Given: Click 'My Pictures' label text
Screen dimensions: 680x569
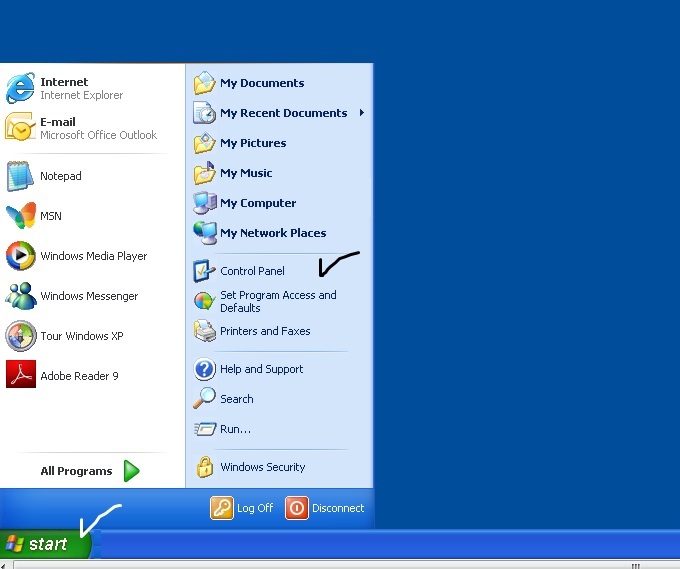Looking at the screenshot, I should (253, 143).
